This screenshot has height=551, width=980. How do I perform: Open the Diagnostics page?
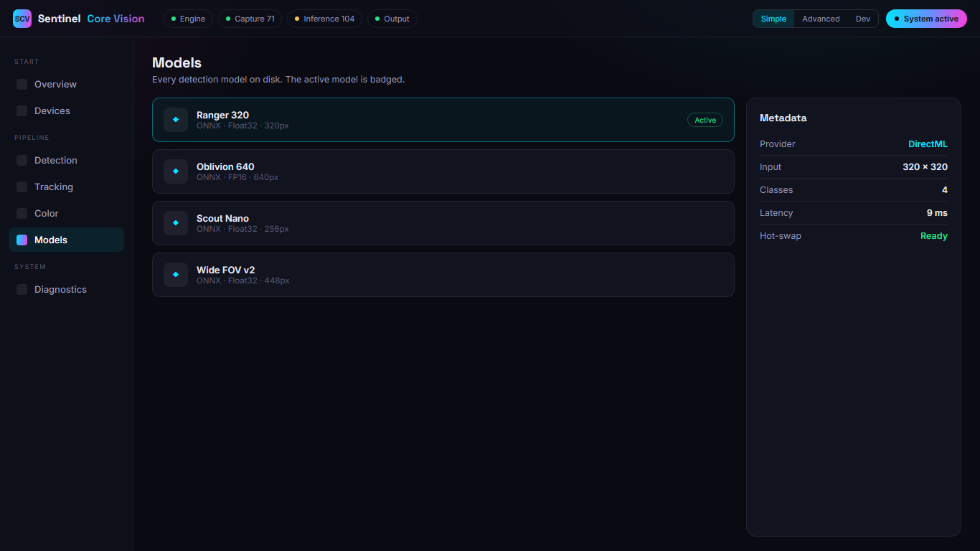pos(66,289)
